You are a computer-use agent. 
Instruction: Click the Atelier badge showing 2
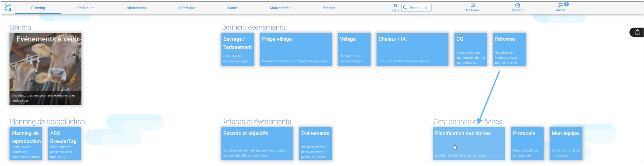click(x=566, y=4)
